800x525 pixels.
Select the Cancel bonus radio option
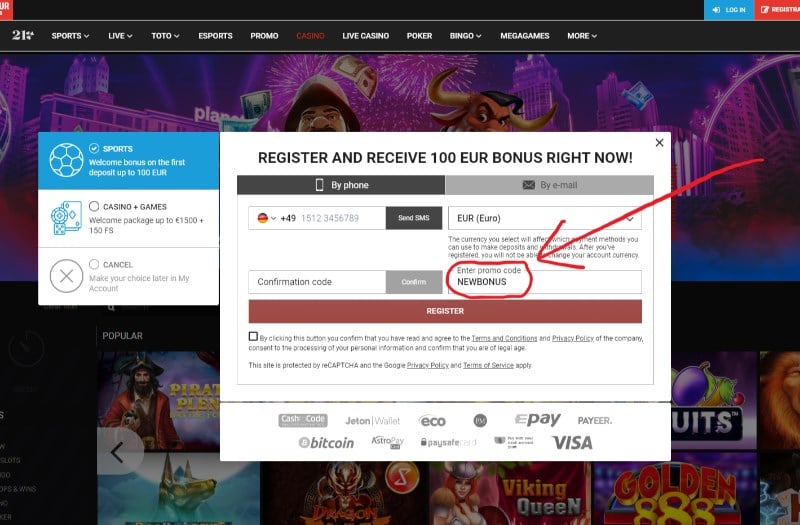click(94, 264)
